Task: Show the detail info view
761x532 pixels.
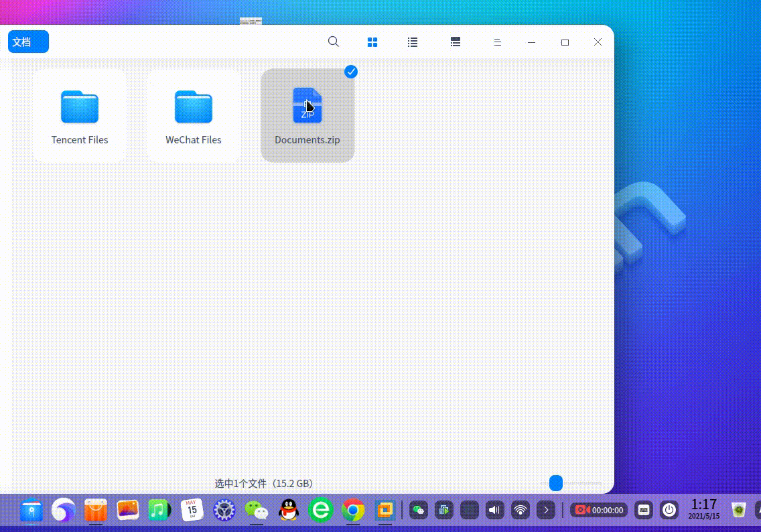Action: point(456,42)
